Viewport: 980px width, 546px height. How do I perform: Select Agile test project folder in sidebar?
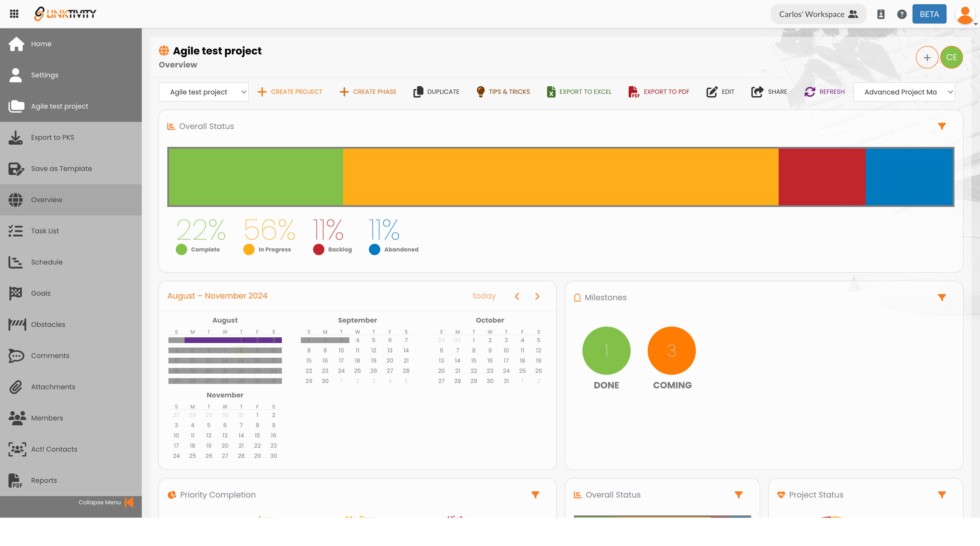(x=71, y=106)
